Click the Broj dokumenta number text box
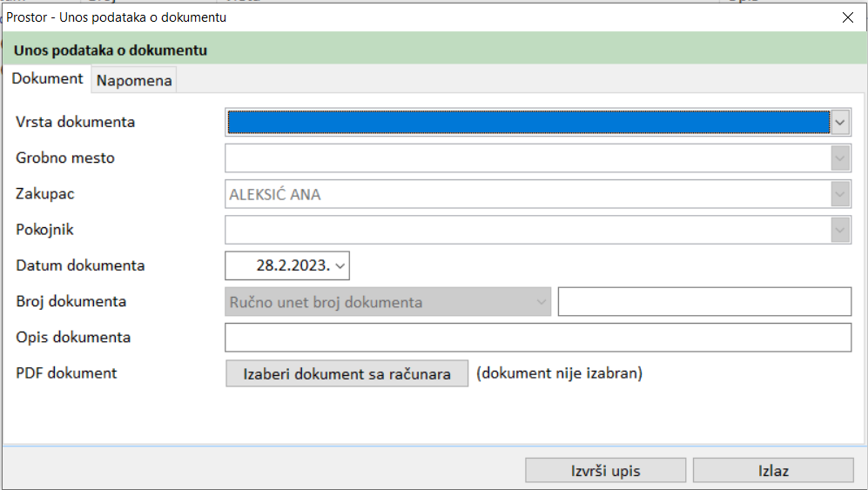 (703, 302)
